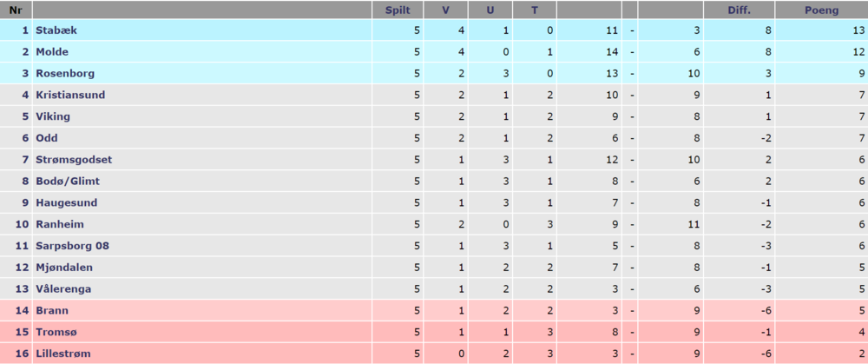The height and width of the screenshot is (364, 868).
Task: Select the Strømsgodset team name
Action: tap(74, 160)
